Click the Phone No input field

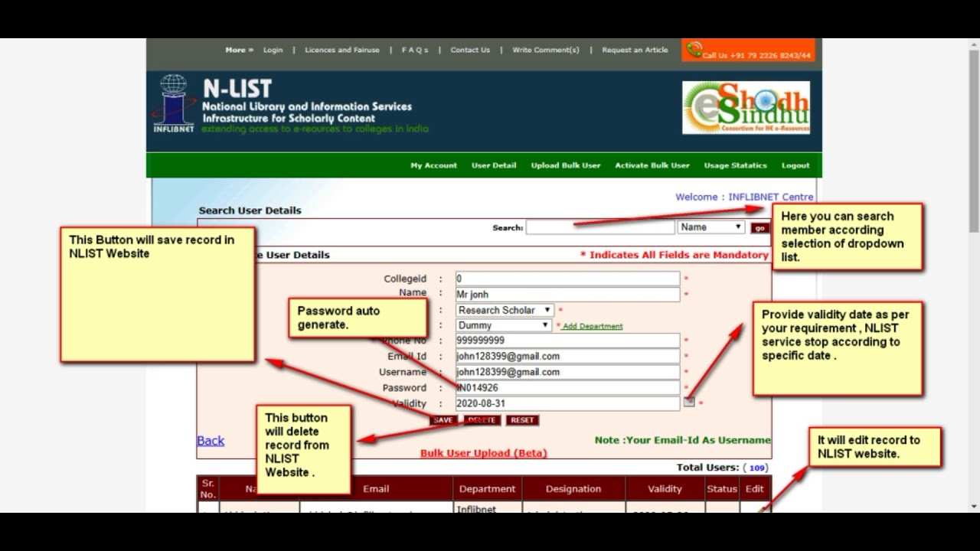click(x=567, y=341)
